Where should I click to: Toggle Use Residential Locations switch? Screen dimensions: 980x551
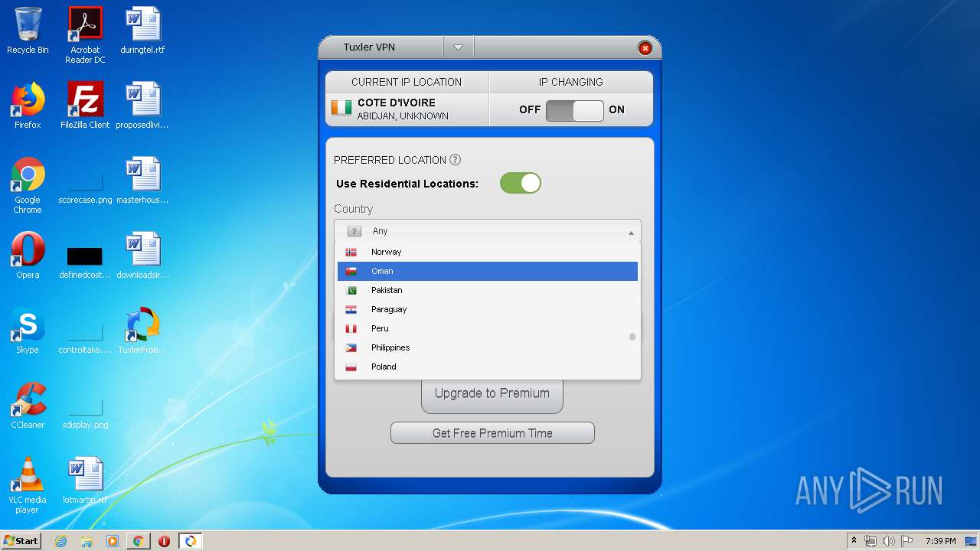pyautogui.click(x=521, y=183)
